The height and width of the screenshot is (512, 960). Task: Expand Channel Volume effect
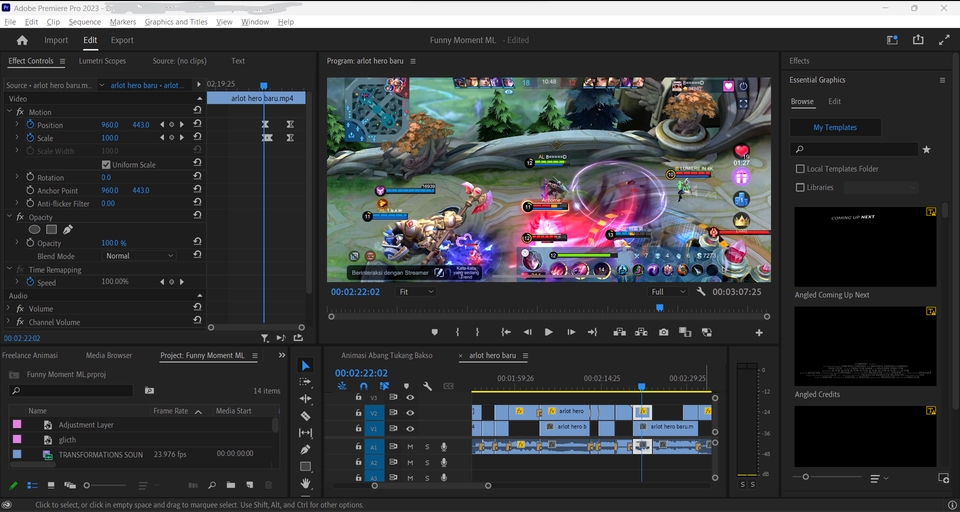[9, 322]
